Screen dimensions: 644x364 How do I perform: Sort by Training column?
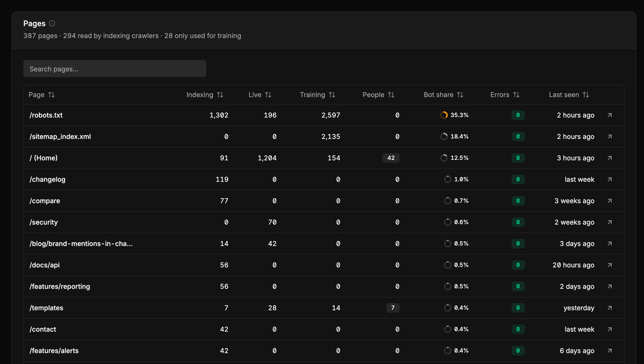click(x=317, y=95)
